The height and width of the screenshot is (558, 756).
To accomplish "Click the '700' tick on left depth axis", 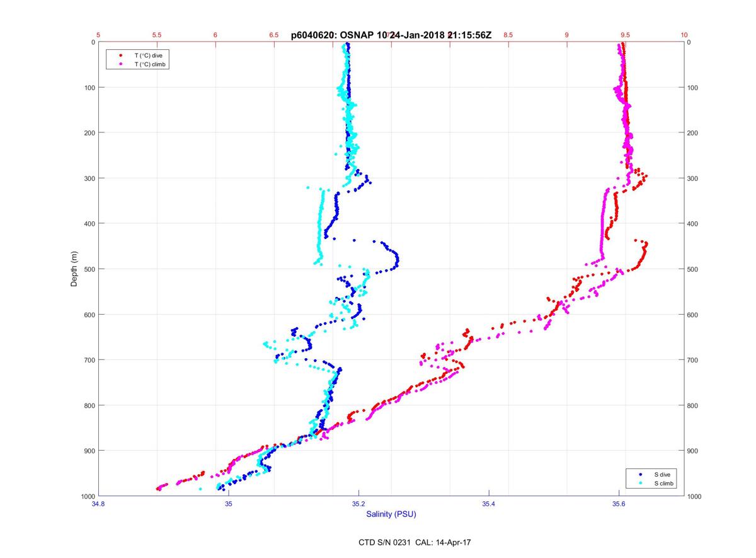I will point(89,360).
